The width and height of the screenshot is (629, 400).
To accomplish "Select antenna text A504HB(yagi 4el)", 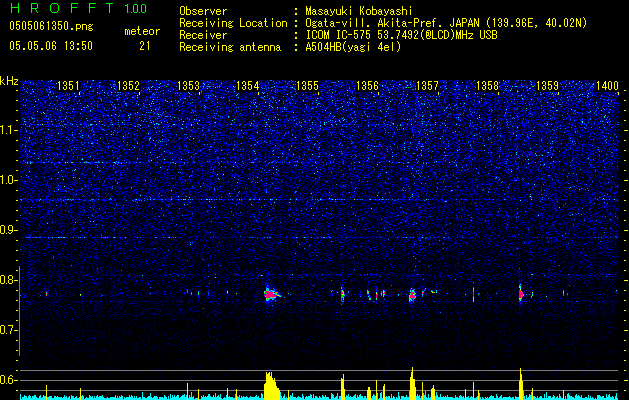I will pyautogui.click(x=353, y=47).
